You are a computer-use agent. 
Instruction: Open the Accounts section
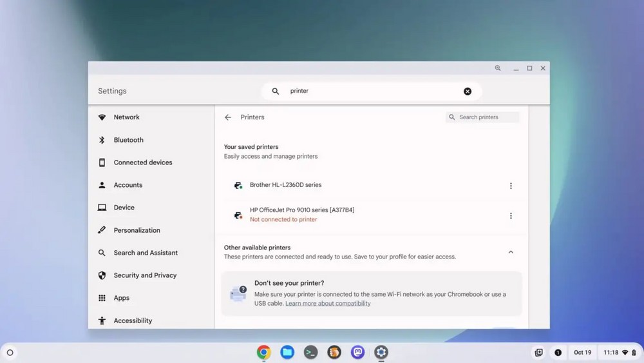coord(128,185)
